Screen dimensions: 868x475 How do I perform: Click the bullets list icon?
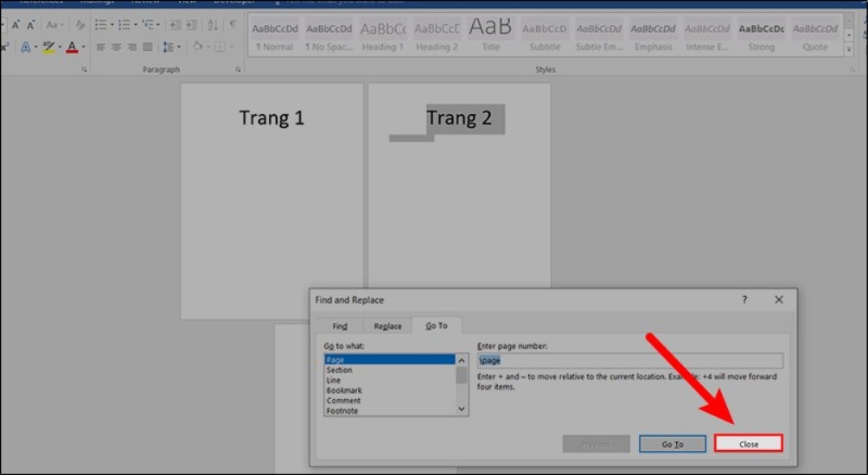tap(100, 25)
